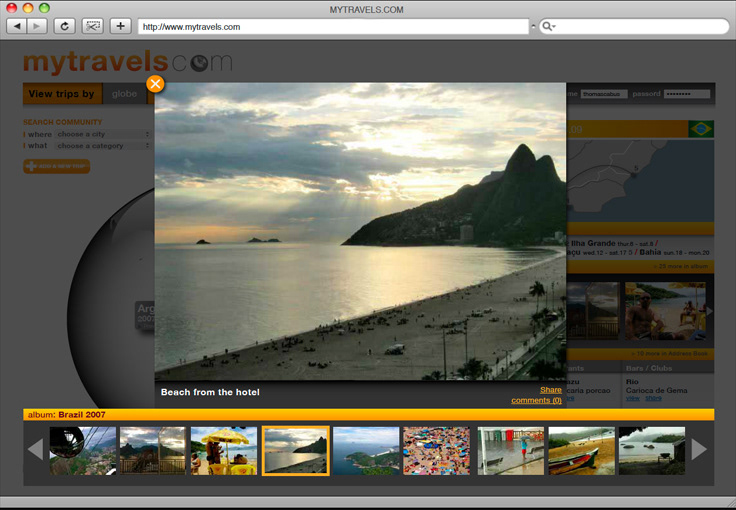Open search magnifier dropdown in toolbar
This screenshot has width=736, height=510.
pos(549,27)
